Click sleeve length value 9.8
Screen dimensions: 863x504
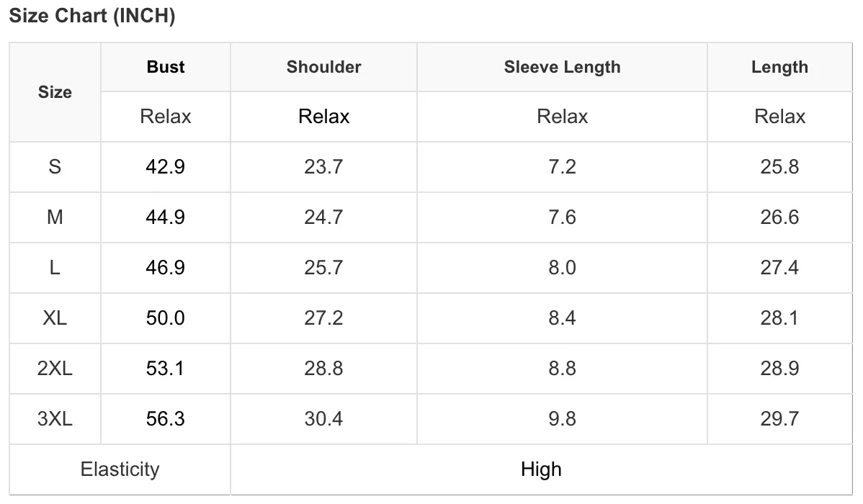pos(562,419)
